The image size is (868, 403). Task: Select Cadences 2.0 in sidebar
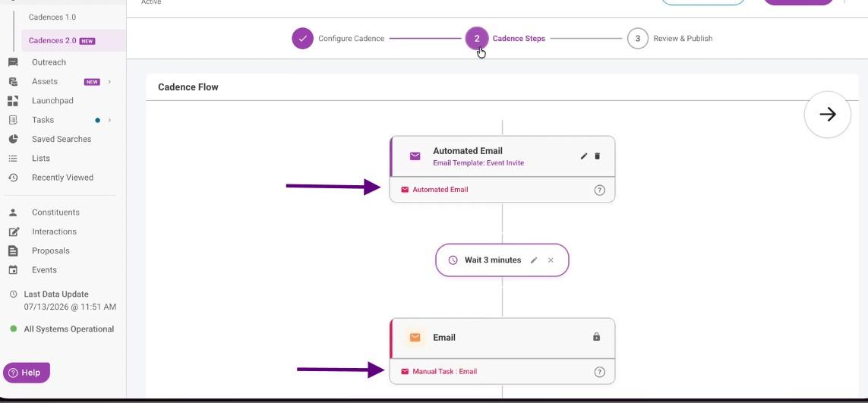tap(62, 40)
